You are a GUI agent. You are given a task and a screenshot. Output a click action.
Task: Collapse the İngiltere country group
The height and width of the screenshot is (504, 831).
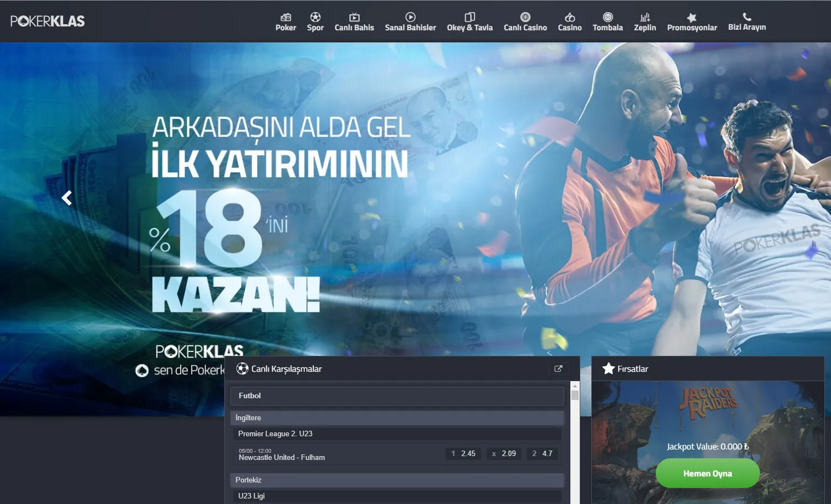[397, 418]
